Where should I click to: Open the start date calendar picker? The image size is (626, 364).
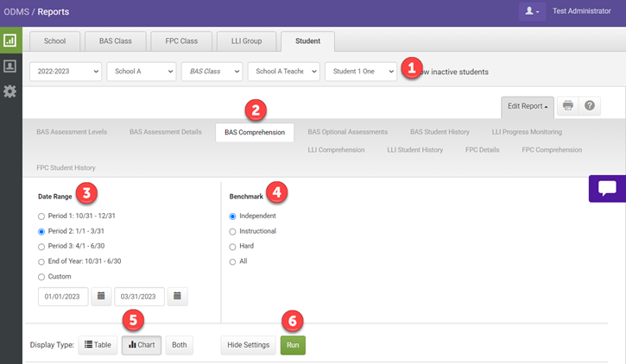(101, 297)
